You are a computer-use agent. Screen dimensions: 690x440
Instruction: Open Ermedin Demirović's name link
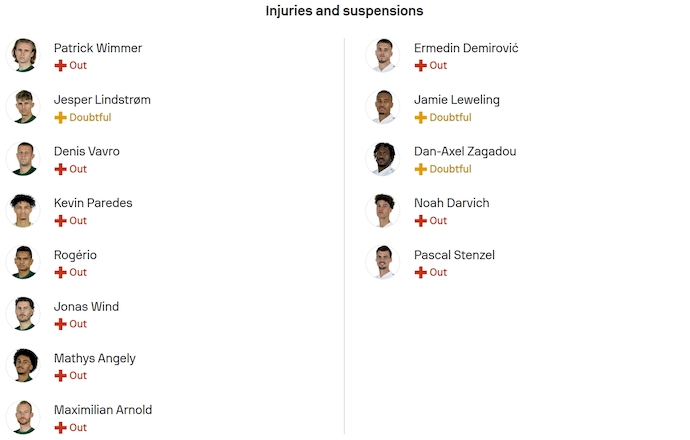point(465,48)
